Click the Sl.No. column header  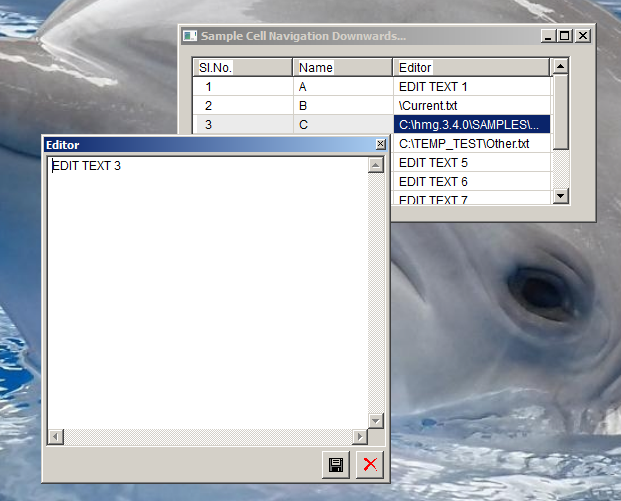pyautogui.click(x=242, y=67)
